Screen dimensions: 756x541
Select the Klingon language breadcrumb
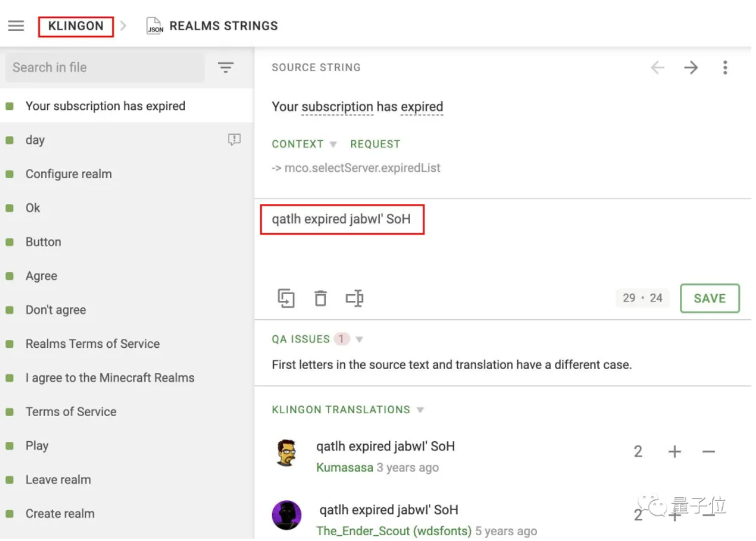76,26
